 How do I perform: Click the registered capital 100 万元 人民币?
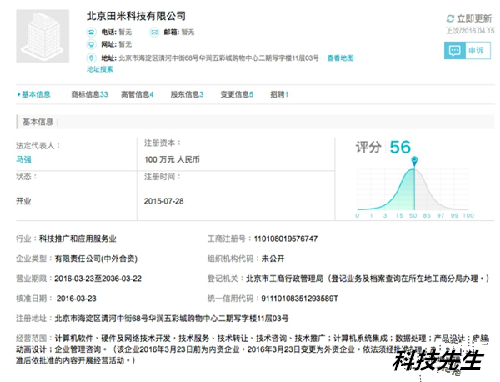pyautogui.click(x=172, y=160)
